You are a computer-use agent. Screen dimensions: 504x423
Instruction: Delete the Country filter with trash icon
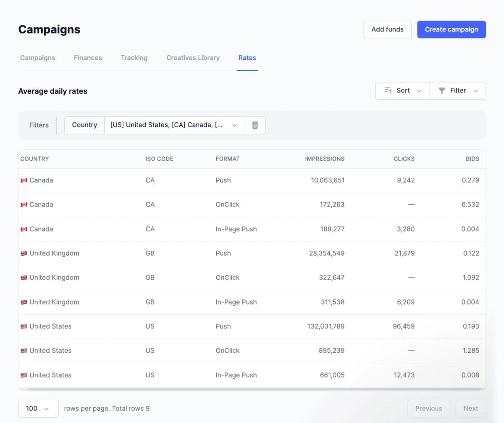click(255, 125)
